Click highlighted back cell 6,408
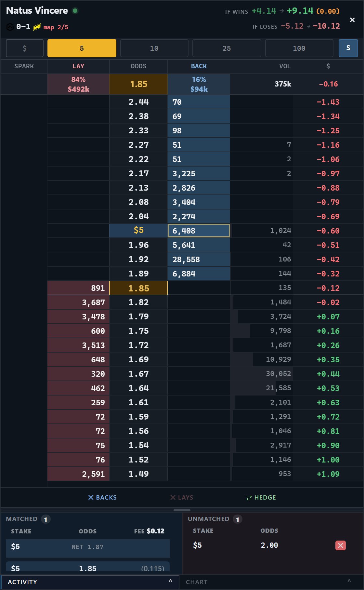364x590 pixels. (199, 231)
